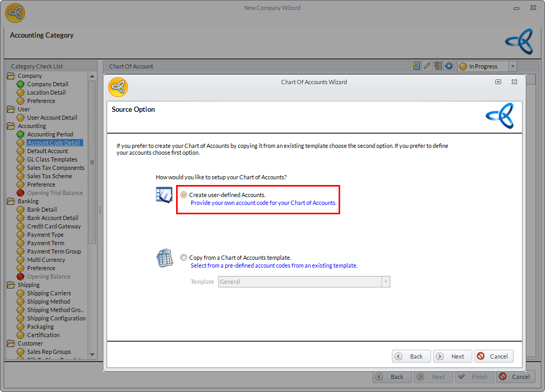Click orange status icon beside Sales Rep Groups

pos(20,352)
